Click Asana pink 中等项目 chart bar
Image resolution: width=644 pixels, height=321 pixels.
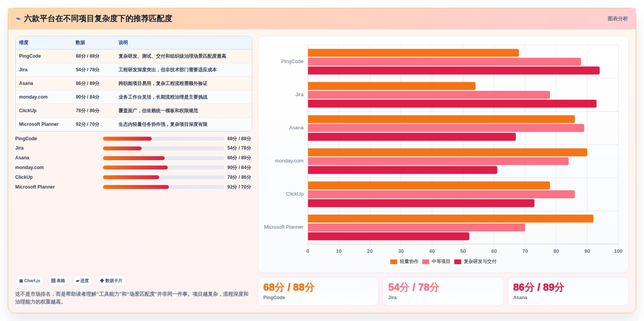pos(446,128)
